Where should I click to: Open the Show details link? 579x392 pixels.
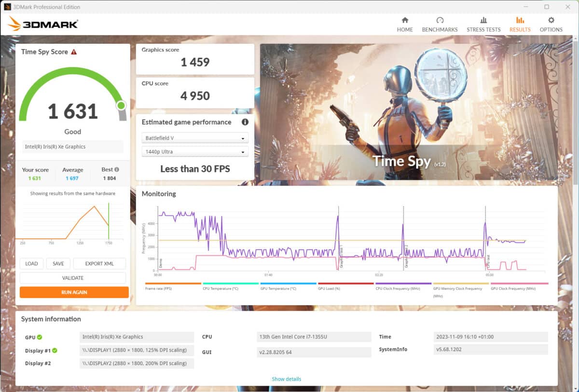287,379
